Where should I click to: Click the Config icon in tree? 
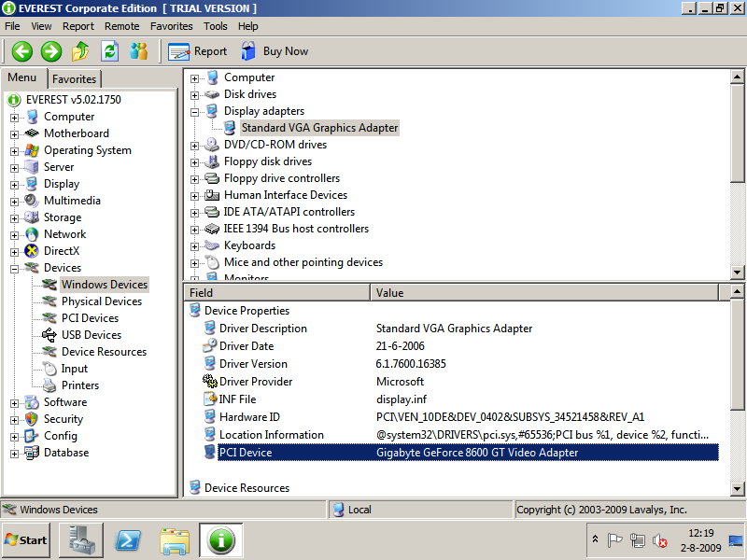(32, 436)
